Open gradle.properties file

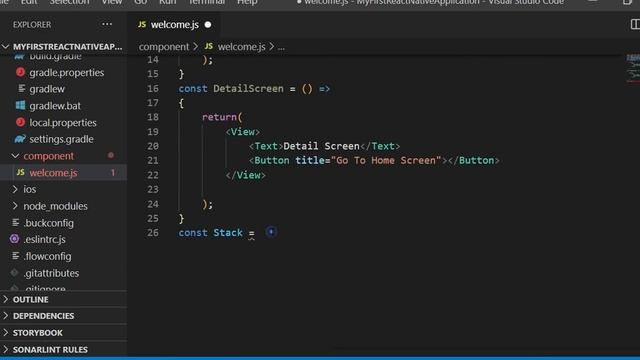(67, 72)
